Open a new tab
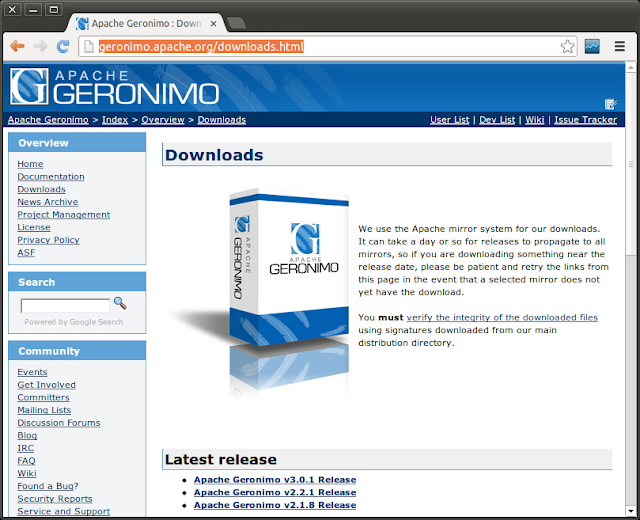The height and width of the screenshot is (520, 640). 236,23
